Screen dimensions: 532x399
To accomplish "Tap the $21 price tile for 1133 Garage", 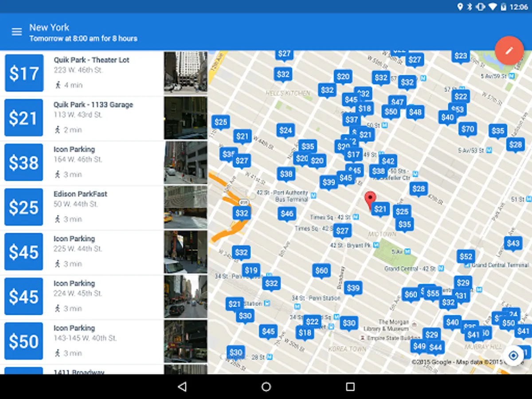I will 24,118.
